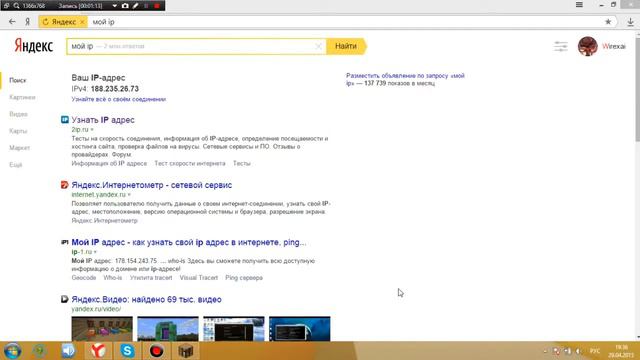The height and width of the screenshot is (360, 640).
Task: Open Skype from the taskbar
Action: (x=127, y=351)
